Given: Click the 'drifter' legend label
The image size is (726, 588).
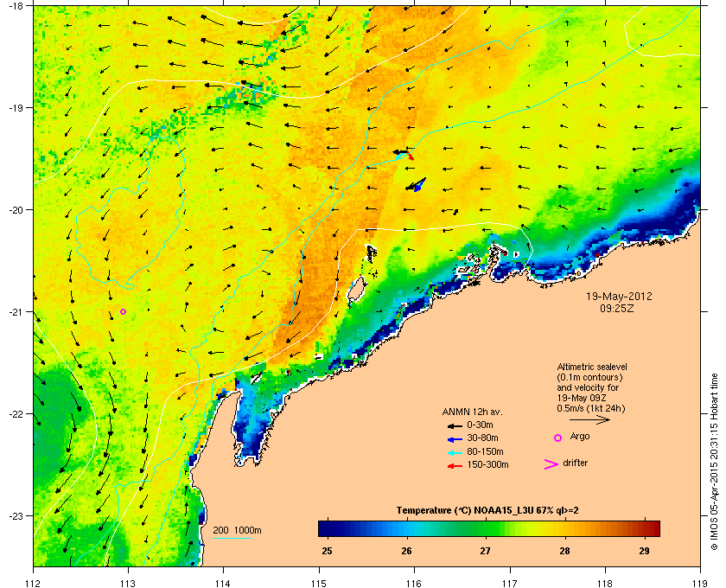Looking at the screenshot, I should [x=575, y=463].
